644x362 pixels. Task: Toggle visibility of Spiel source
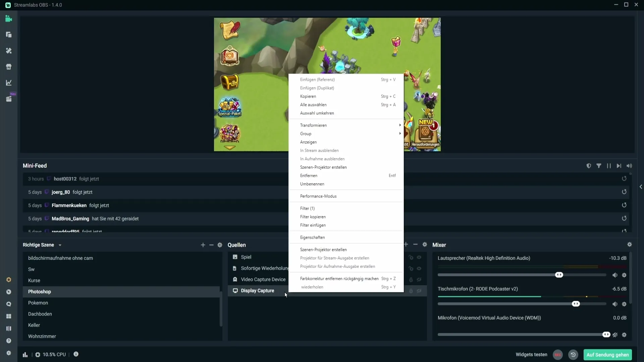419,257
